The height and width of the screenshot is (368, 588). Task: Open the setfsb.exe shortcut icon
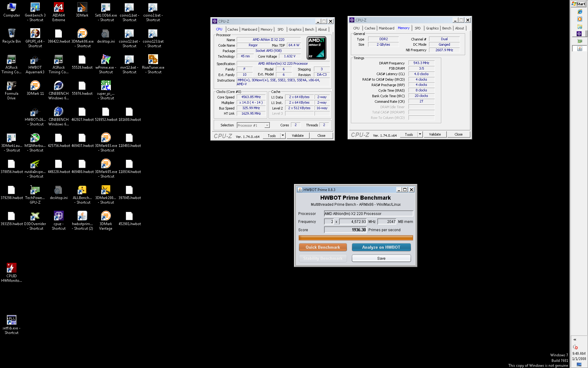(12, 325)
